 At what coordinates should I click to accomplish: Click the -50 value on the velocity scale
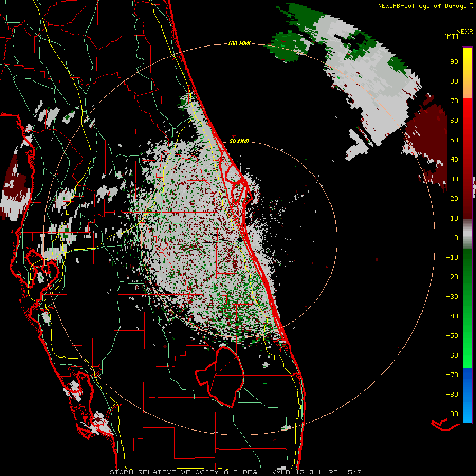tap(452, 336)
